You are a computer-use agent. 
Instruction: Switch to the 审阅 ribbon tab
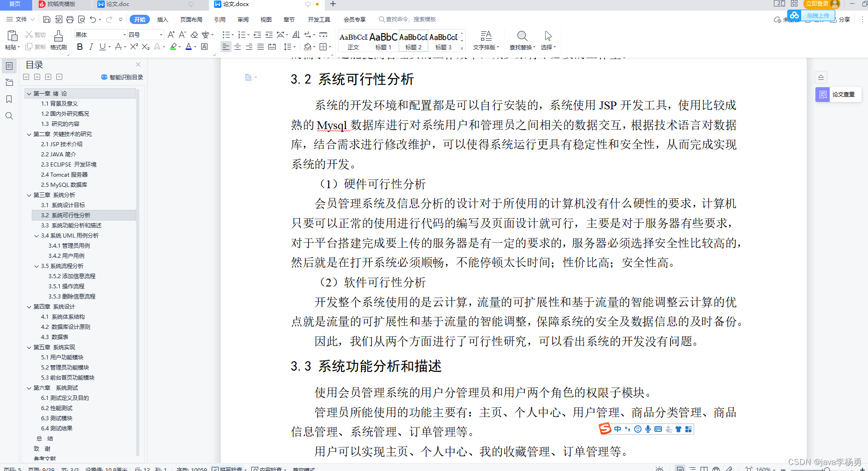[x=243, y=19]
